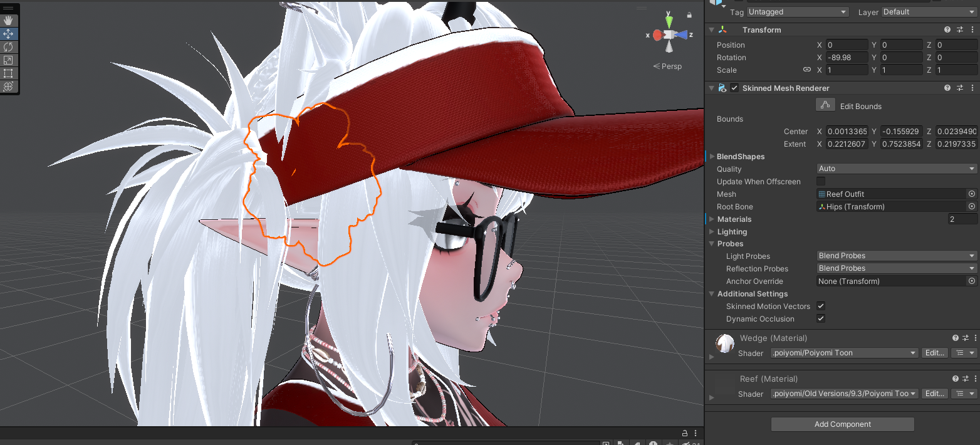Click the red X axis gizmo cone

[657, 35]
